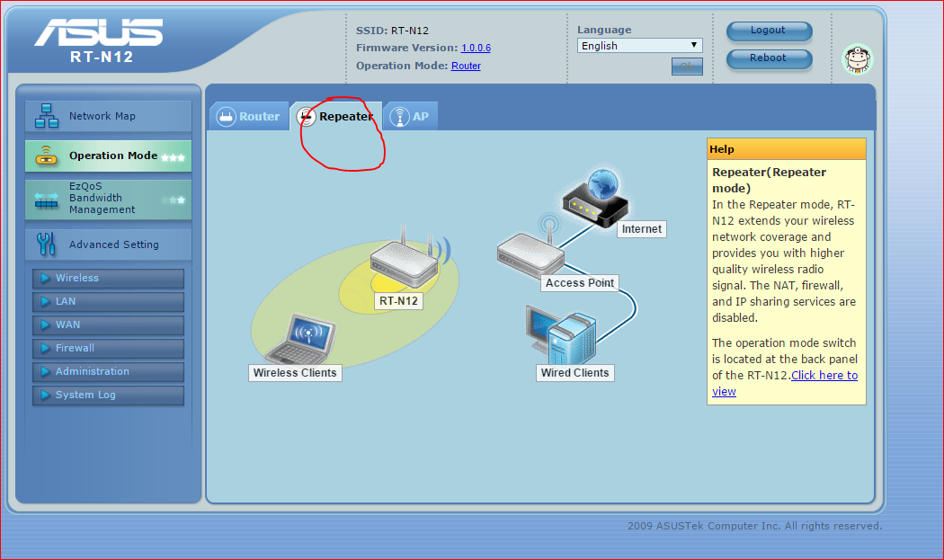Screen dimensions: 944x560
Task: Click the Advanced Setting wrench icon
Action: [x=46, y=244]
